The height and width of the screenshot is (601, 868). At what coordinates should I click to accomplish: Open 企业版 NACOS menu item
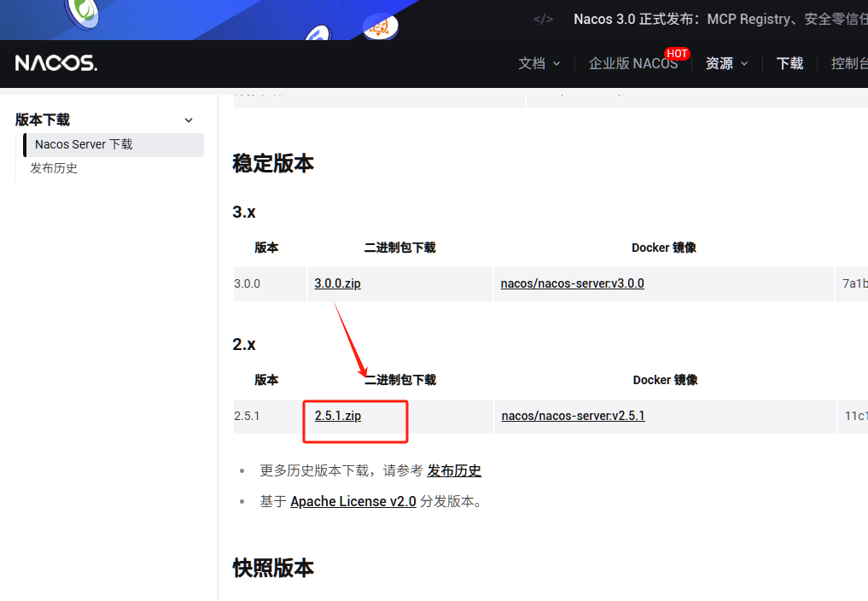tap(632, 64)
